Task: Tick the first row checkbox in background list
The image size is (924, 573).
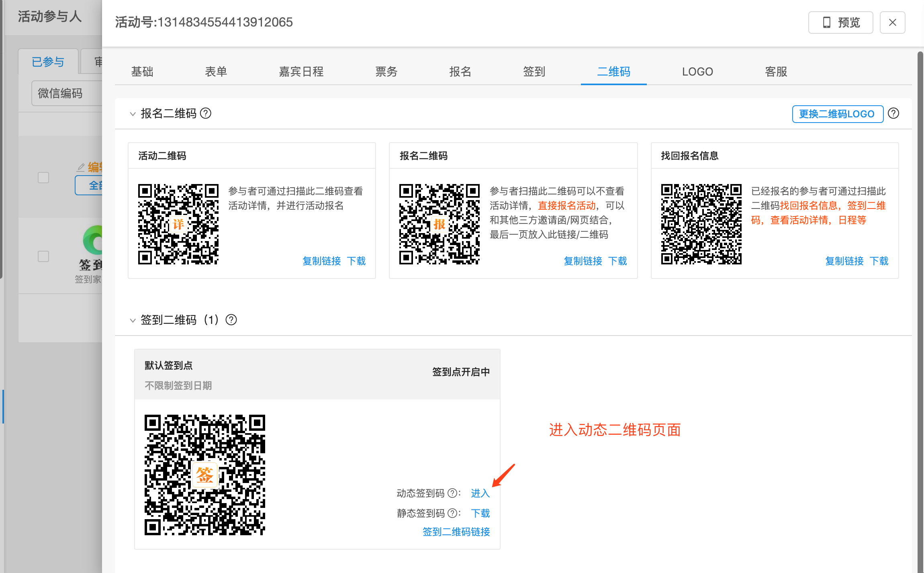Action: (43, 178)
